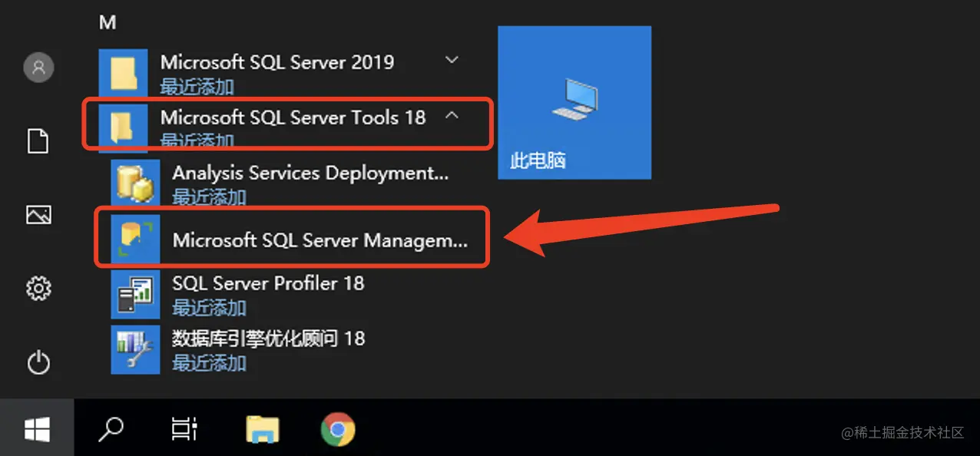Screen dimensions: 980x456
Task: Click Microsoft SQL Server 2019 folder icon
Action: pyautogui.click(x=123, y=72)
